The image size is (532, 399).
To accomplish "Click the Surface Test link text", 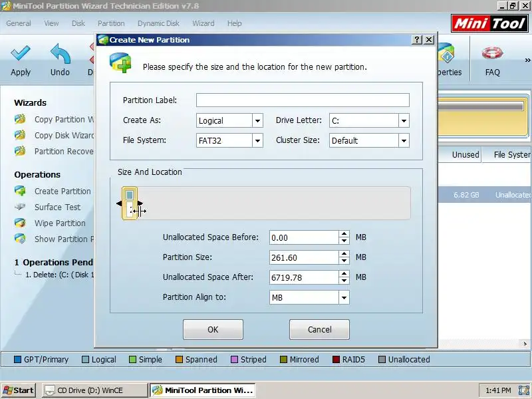I will [x=57, y=207].
